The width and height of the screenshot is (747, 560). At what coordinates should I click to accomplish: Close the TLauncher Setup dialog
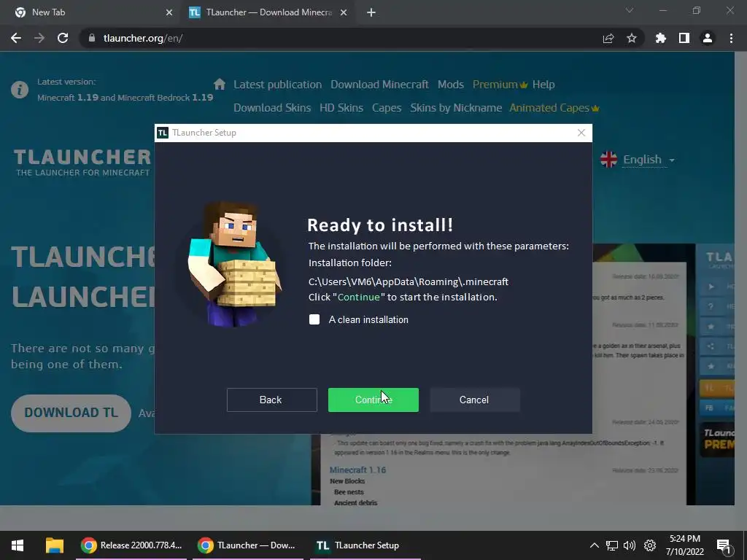click(581, 133)
